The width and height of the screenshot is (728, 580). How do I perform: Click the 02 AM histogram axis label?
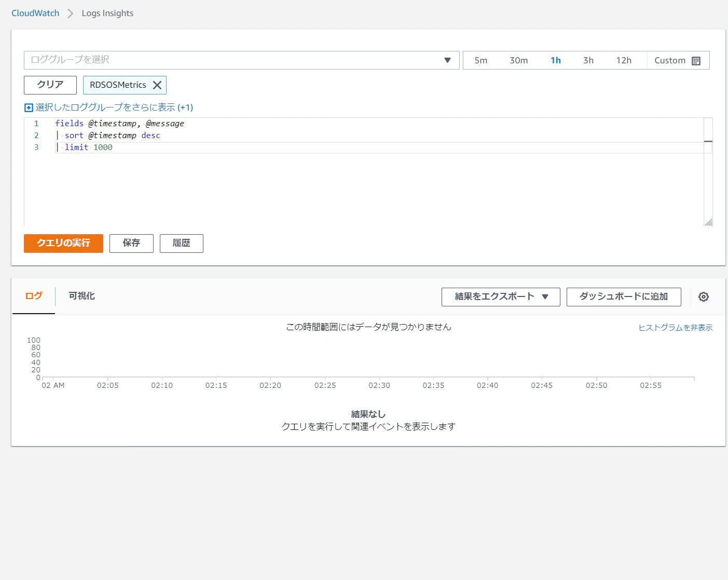pos(53,386)
